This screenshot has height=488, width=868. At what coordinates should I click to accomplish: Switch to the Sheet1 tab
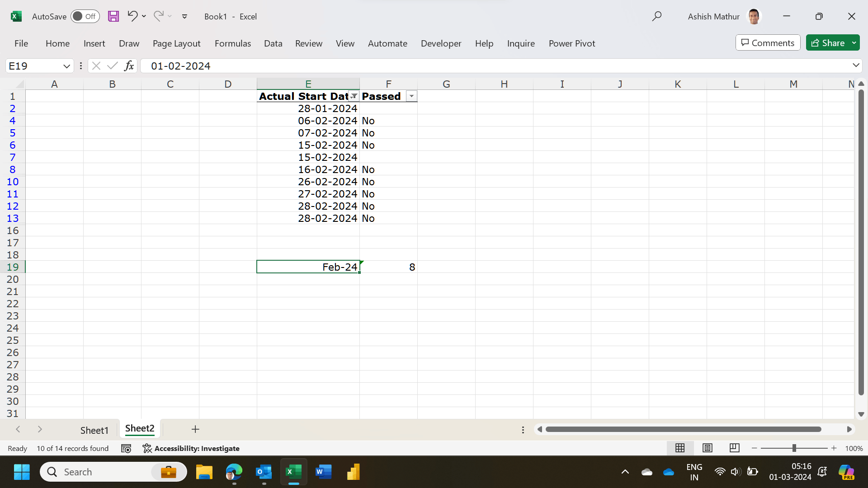(x=94, y=430)
